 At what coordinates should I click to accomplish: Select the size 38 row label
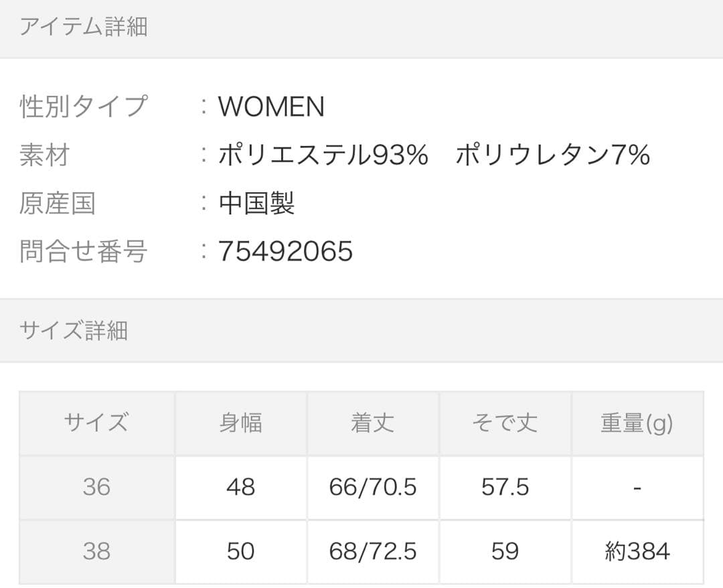[x=96, y=551]
